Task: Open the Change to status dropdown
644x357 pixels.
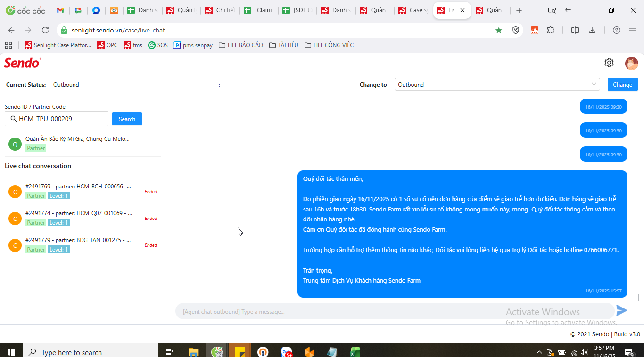Action: click(x=497, y=85)
